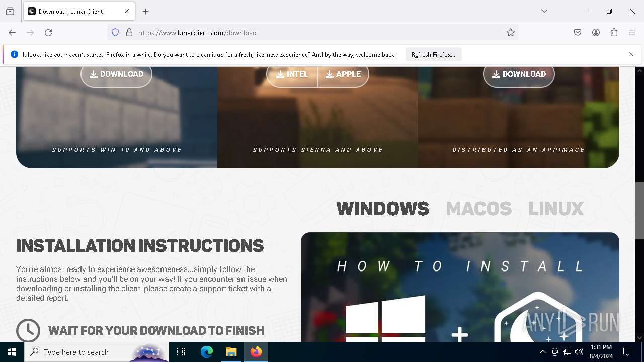
Task: Click the 'WAIT FOR YOUR DOWNLOAD TO FINISH' heading
Action: coord(156,330)
